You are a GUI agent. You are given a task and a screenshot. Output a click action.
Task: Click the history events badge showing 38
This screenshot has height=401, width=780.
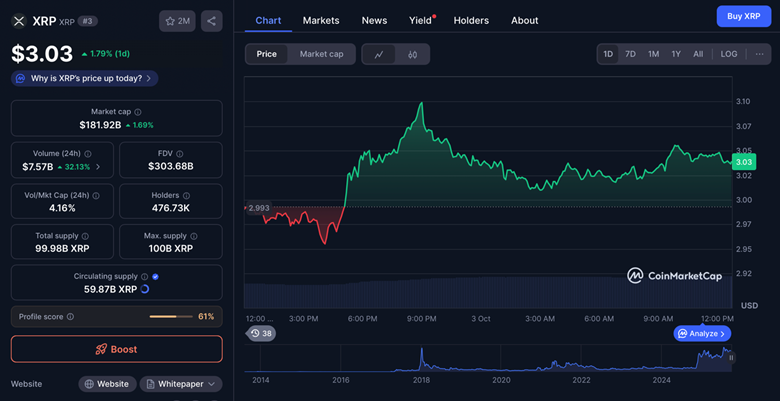(x=261, y=333)
